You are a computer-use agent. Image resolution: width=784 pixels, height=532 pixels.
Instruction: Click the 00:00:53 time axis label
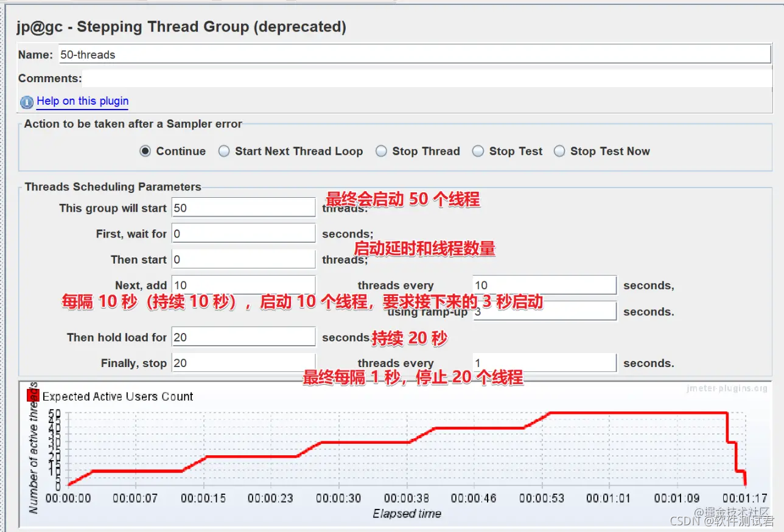click(542, 498)
